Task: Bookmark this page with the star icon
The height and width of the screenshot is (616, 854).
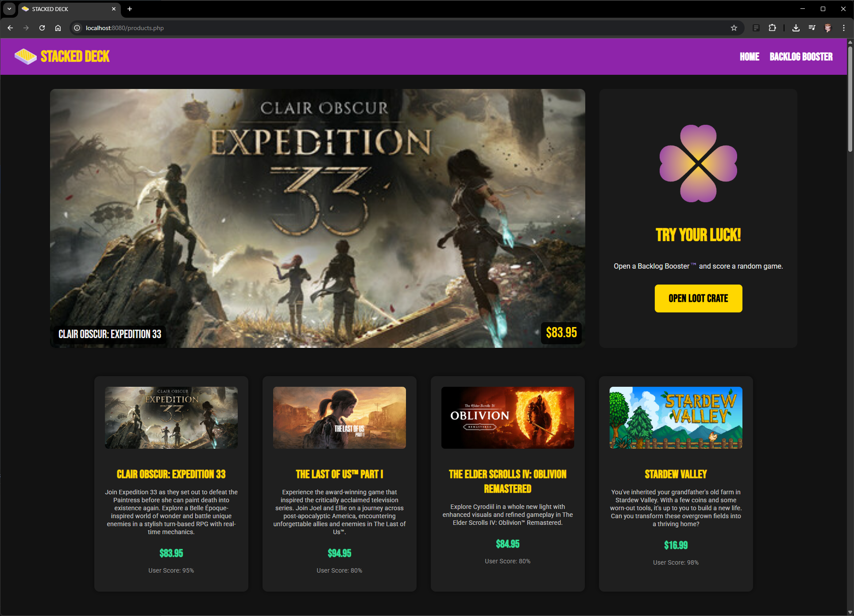Action: 734,28
